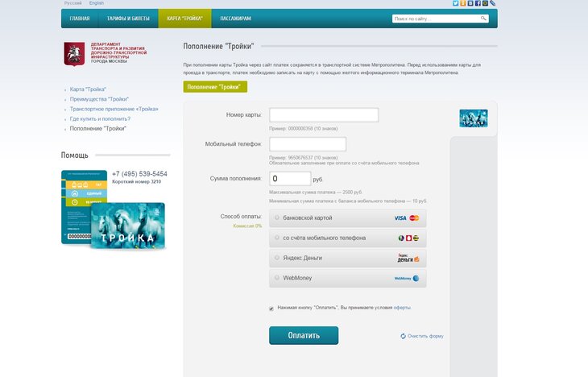This screenshot has height=377, width=588.
Task: Click the Номер карты input field
Action: point(324,114)
